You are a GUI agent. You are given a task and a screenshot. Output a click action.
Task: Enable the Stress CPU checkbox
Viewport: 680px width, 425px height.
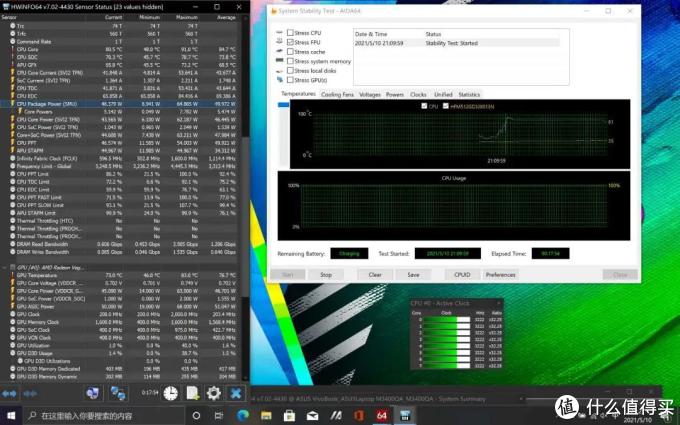point(291,33)
